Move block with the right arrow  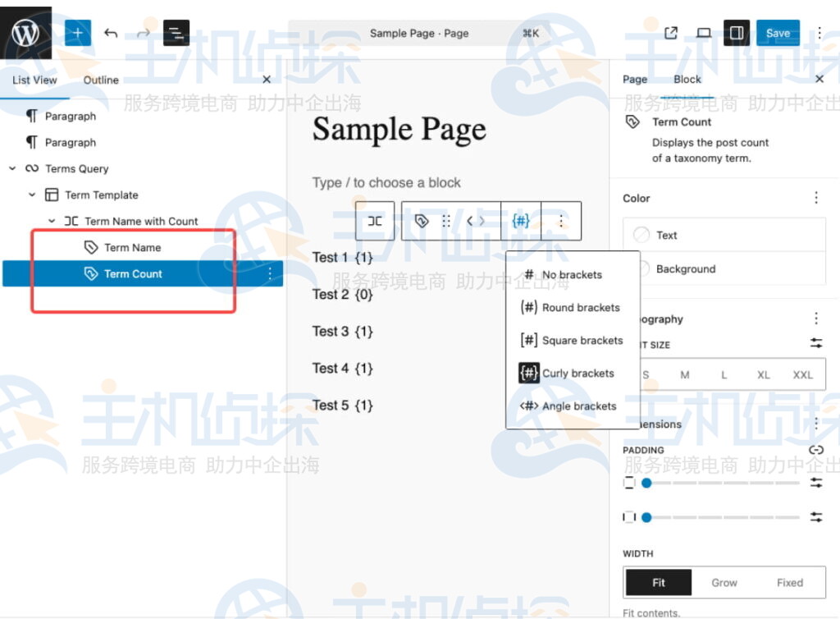482,221
